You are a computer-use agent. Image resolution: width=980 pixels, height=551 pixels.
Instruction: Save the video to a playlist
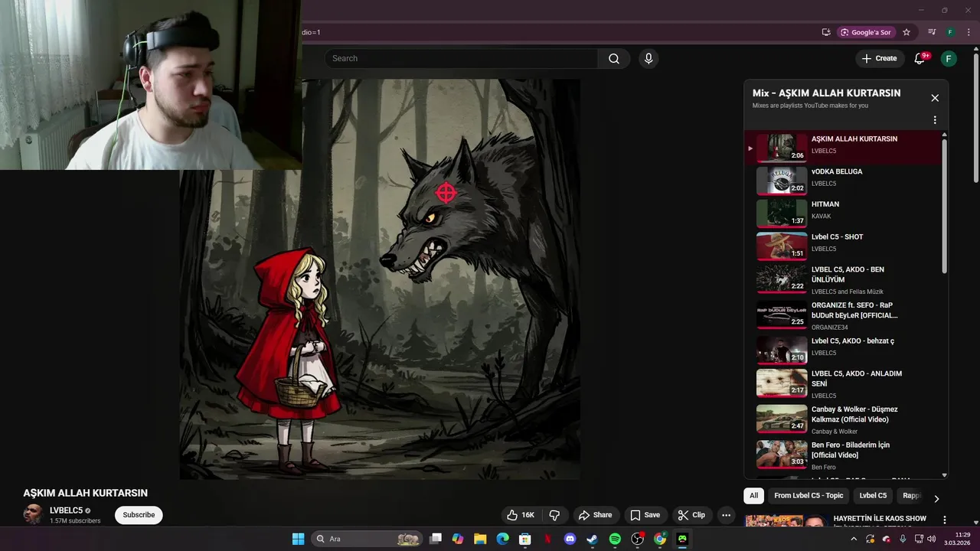pos(645,515)
